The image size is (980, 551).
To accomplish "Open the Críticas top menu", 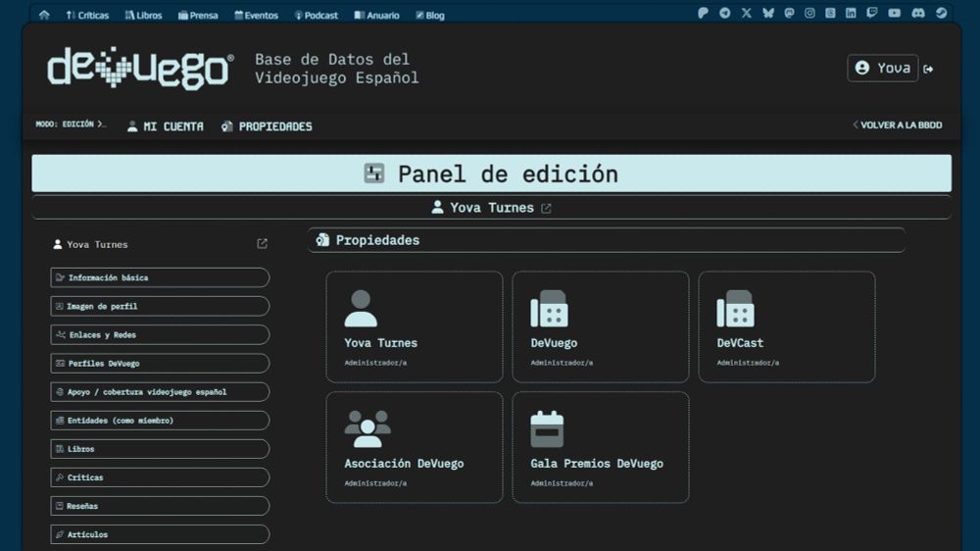I will [87, 15].
